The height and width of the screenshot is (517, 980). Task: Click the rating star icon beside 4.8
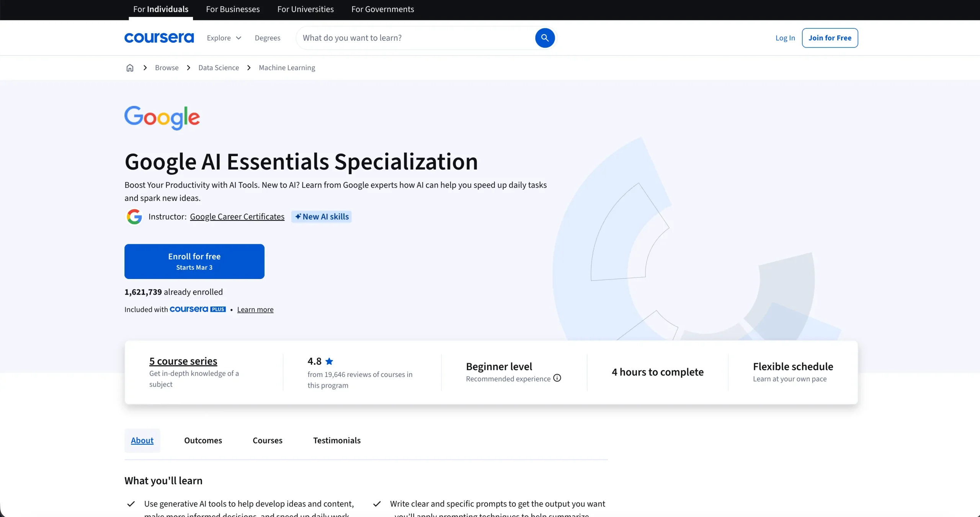pyautogui.click(x=329, y=361)
